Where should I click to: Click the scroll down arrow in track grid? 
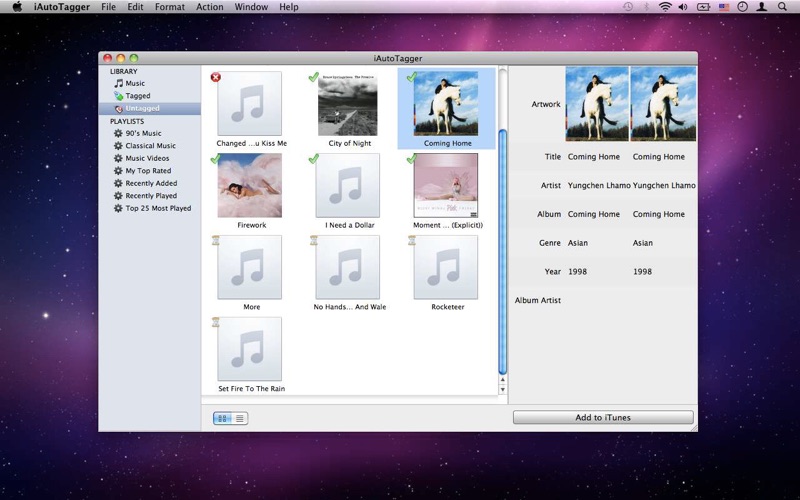(x=503, y=390)
